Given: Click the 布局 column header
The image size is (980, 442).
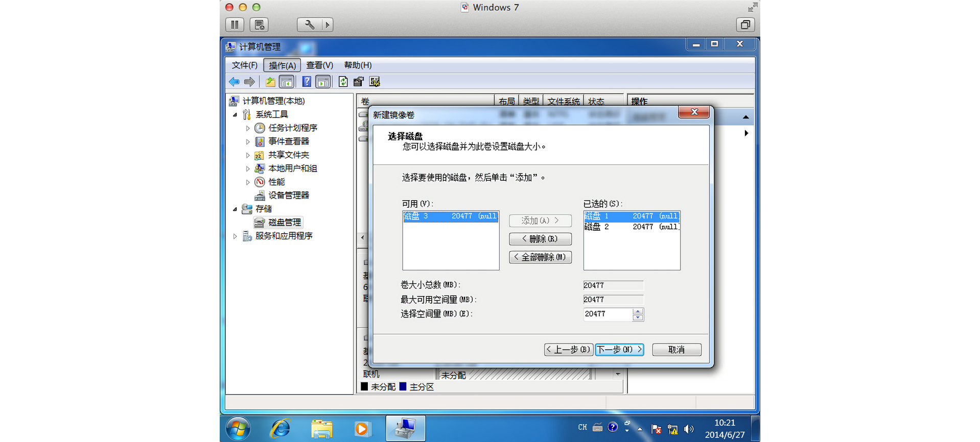Looking at the screenshot, I should pyautogui.click(x=506, y=101).
